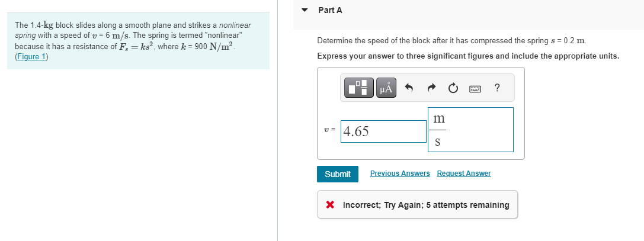This screenshot has height=241, width=644.
Task: Click the red incorrect X mark
Action: [x=330, y=204]
